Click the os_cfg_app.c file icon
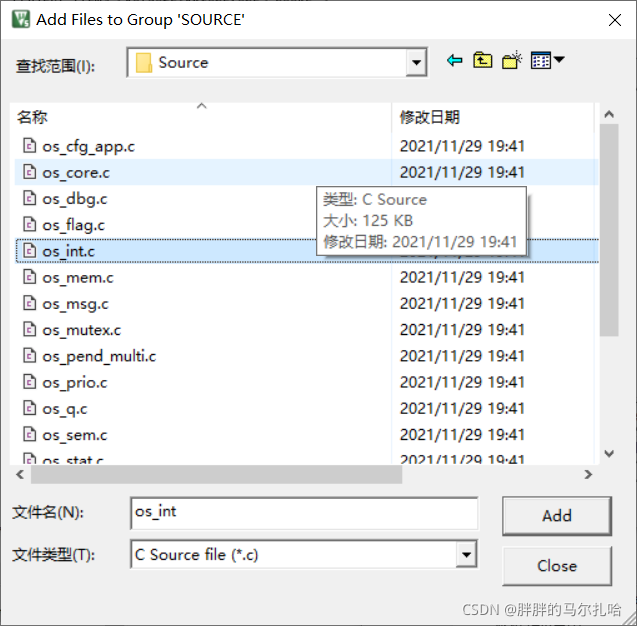The width and height of the screenshot is (637, 626). [29, 145]
